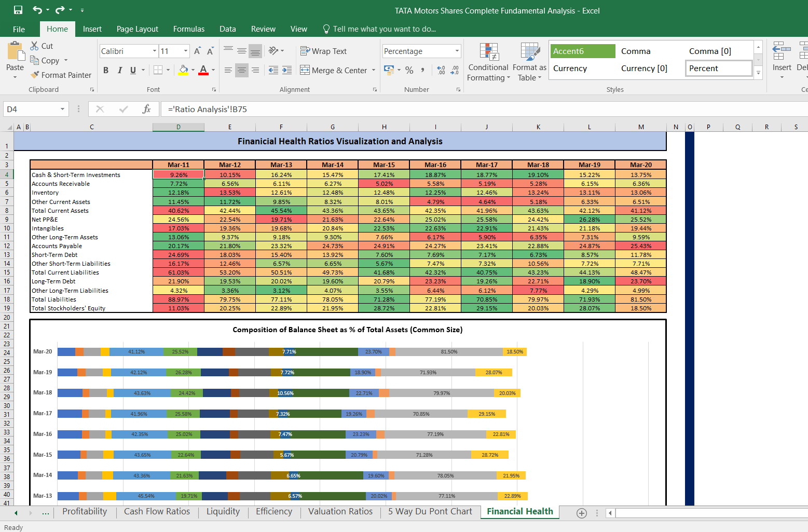The width and height of the screenshot is (808, 532).
Task: Save the workbook using the floppy disk icon
Action: coord(18,10)
